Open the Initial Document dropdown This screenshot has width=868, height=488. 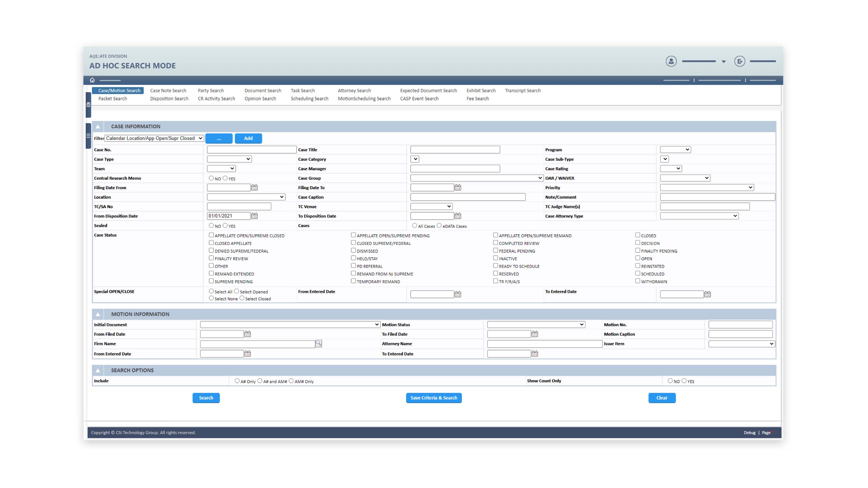(290, 325)
